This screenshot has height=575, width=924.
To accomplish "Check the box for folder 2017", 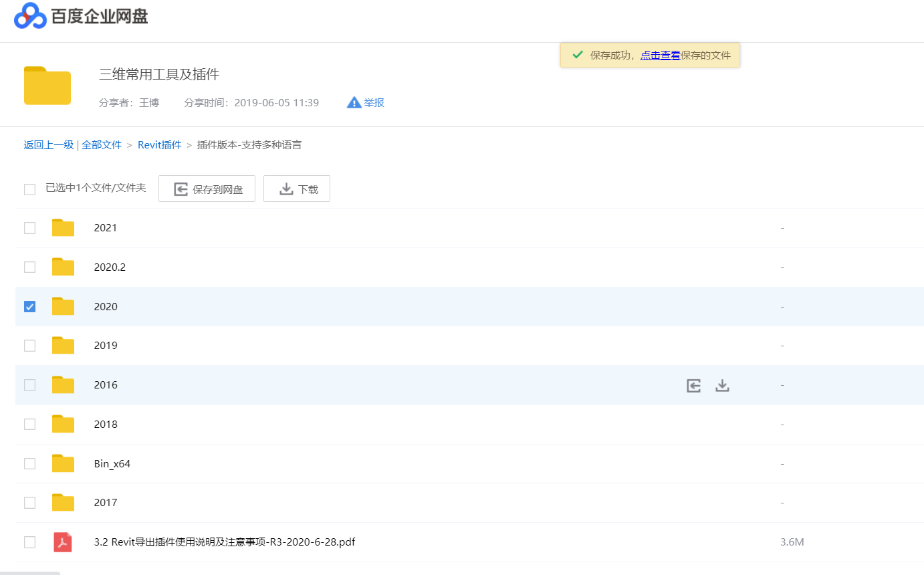I will coord(29,503).
